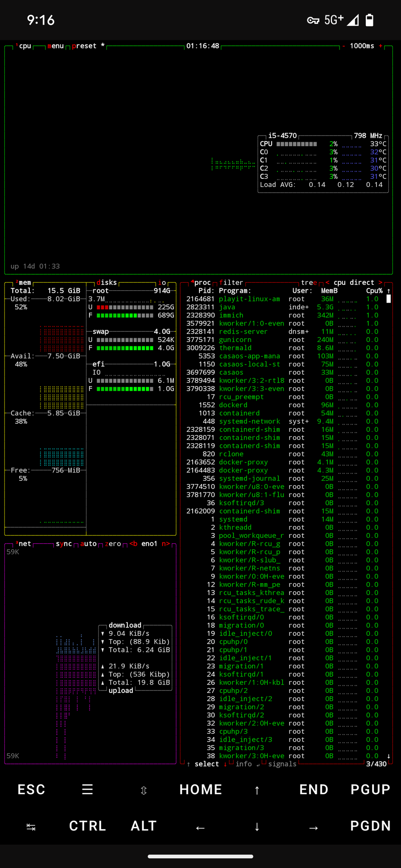Select the gunicorn process row

click(283, 339)
